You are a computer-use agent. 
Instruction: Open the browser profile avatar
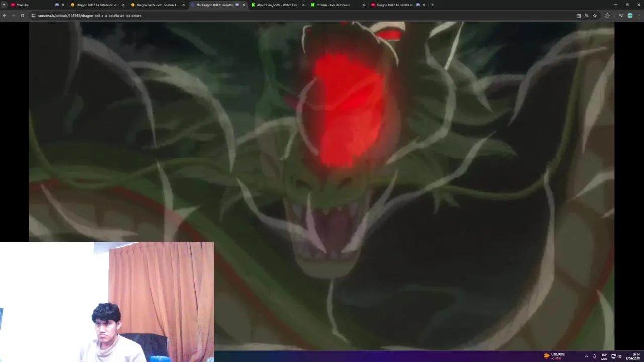tap(630, 16)
